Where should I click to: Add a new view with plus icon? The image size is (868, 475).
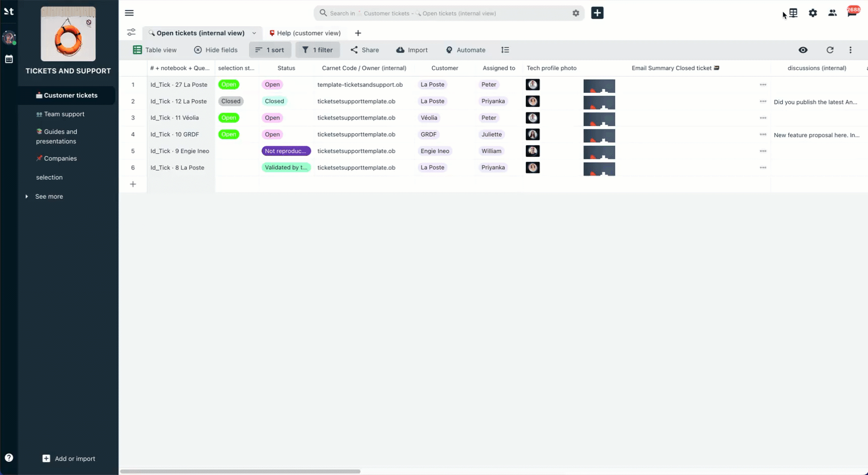pos(358,33)
